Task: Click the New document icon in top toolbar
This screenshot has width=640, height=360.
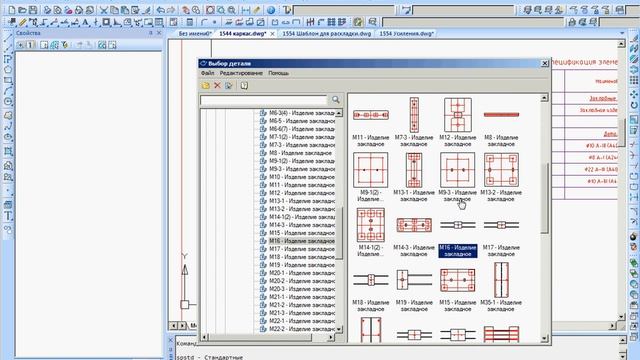Action: click(x=12, y=10)
